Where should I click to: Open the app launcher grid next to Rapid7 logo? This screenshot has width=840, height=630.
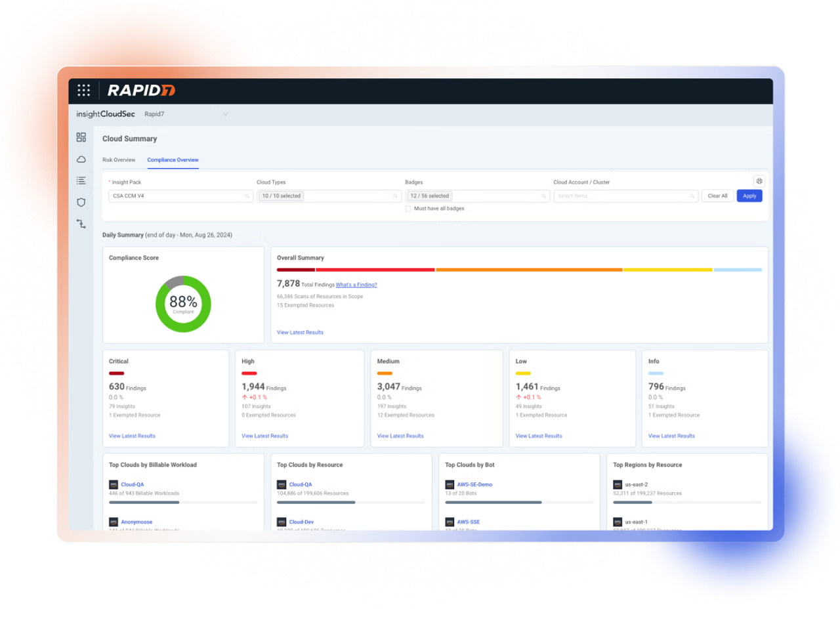coord(84,91)
